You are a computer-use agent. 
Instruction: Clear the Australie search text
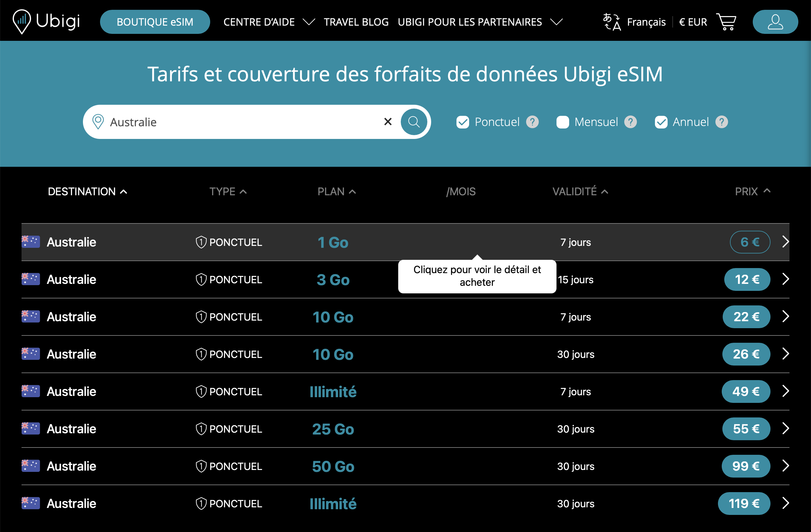point(388,122)
